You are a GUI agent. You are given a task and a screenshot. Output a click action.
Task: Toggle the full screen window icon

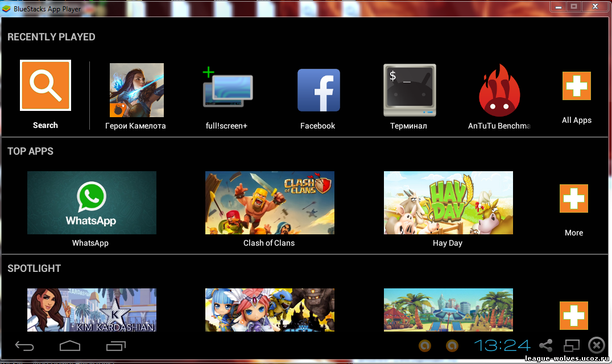coord(572,345)
